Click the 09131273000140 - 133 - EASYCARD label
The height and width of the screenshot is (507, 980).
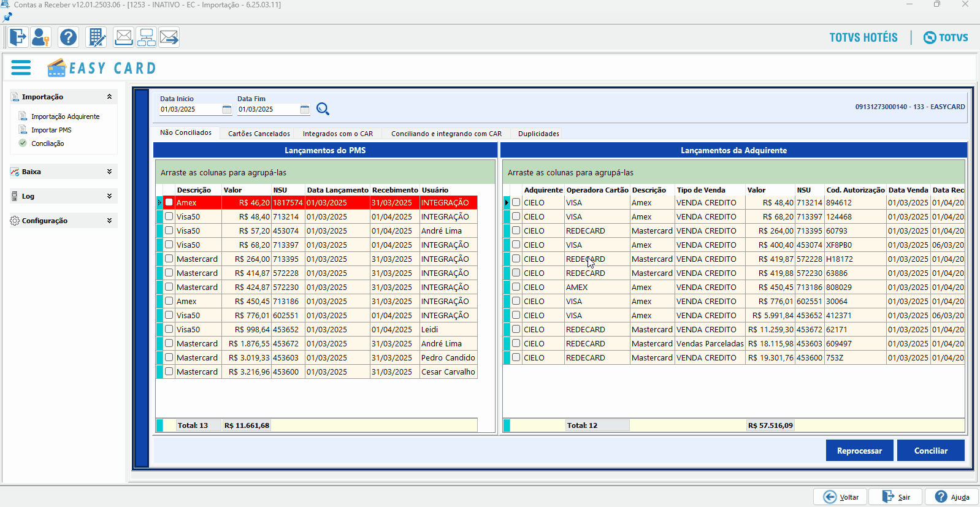click(x=910, y=107)
